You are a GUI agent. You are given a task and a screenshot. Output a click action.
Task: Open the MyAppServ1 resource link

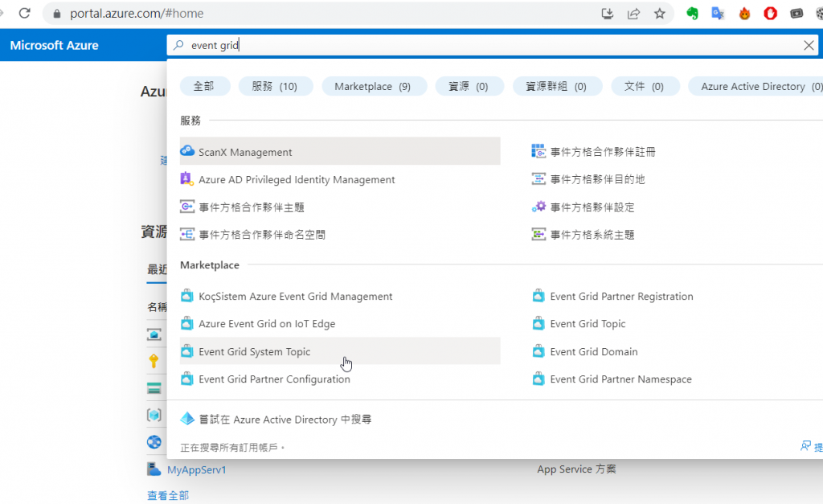[196, 469]
